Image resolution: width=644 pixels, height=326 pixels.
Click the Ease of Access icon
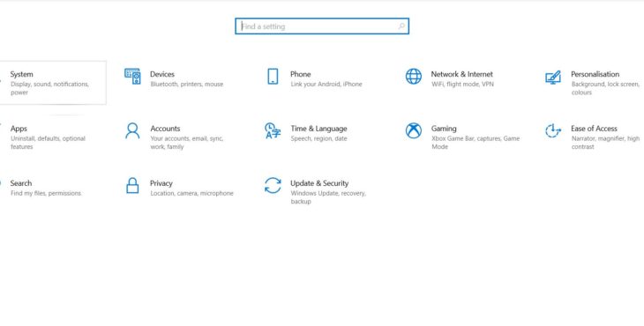point(553,130)
